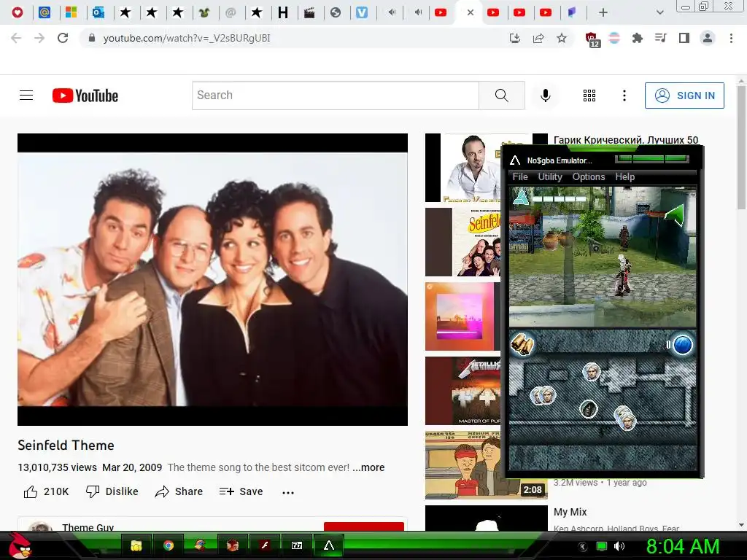This screenshot has height=560, width=747.
Task: Open the Help menu in No$gba
Action: pos(625,176)
